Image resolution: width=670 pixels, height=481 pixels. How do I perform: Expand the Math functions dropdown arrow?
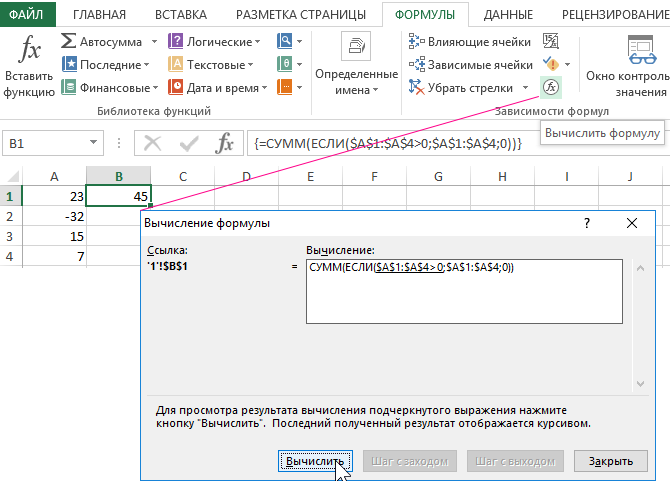(x=300, y=65)
